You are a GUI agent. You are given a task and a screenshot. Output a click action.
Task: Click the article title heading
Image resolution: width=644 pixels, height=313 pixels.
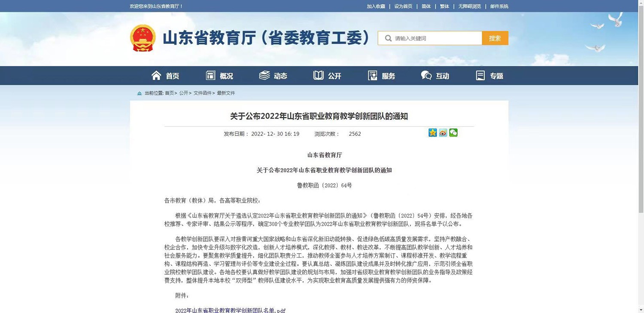(x=319, y=116)
